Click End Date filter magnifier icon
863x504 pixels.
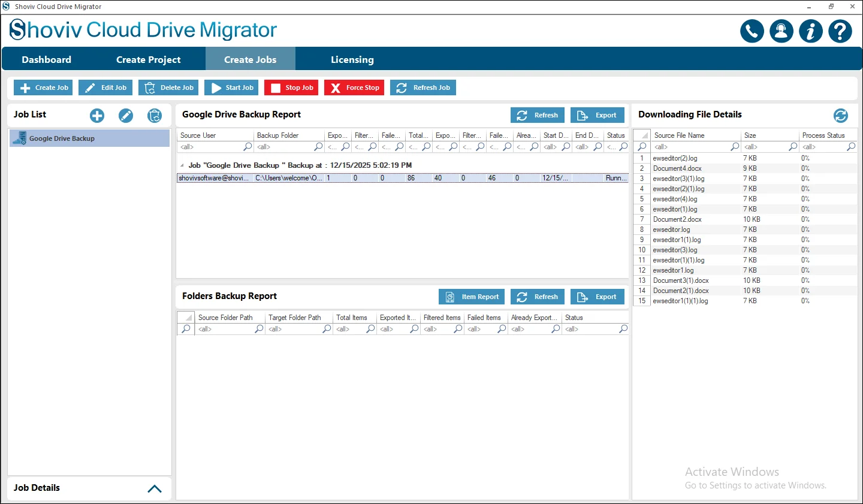coord(598,147)
